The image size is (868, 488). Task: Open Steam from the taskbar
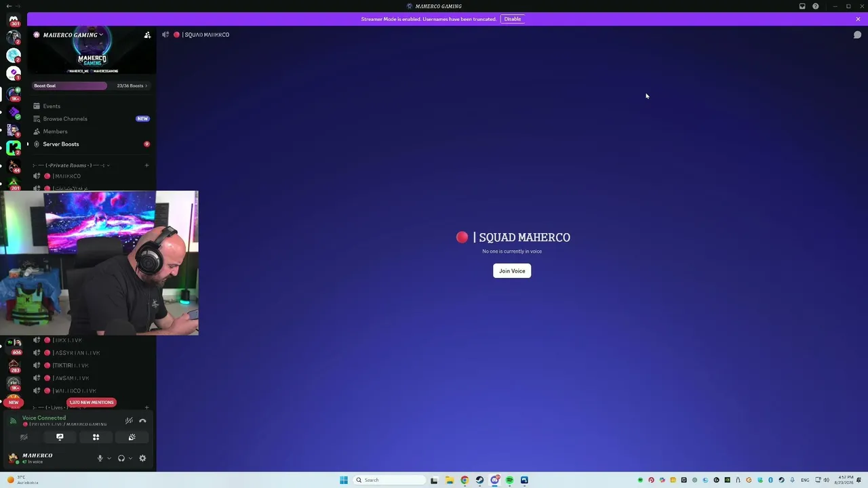pyautogui.click(x=479, y=480)
